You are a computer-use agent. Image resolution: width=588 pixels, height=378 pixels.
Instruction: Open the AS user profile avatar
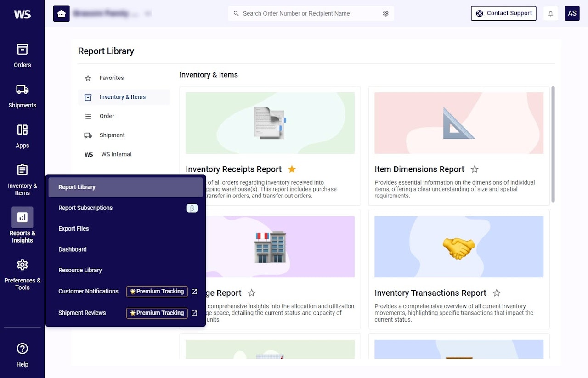pyautogui.click(x=572, y=13)
